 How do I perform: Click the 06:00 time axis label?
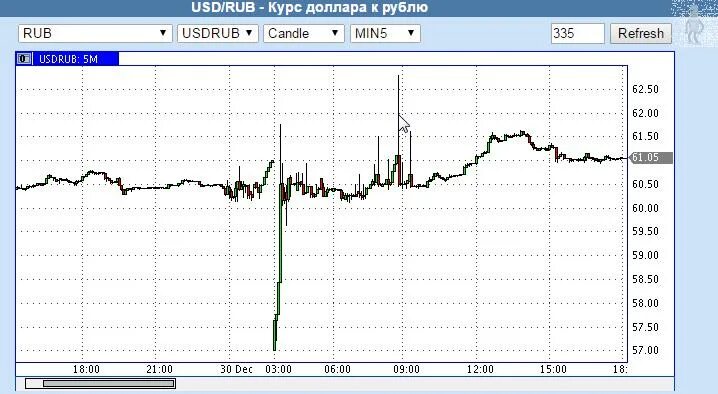[337, 369]
